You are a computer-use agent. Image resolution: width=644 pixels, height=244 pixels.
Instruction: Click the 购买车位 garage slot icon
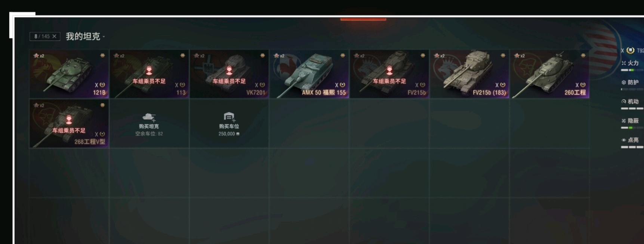229,117
